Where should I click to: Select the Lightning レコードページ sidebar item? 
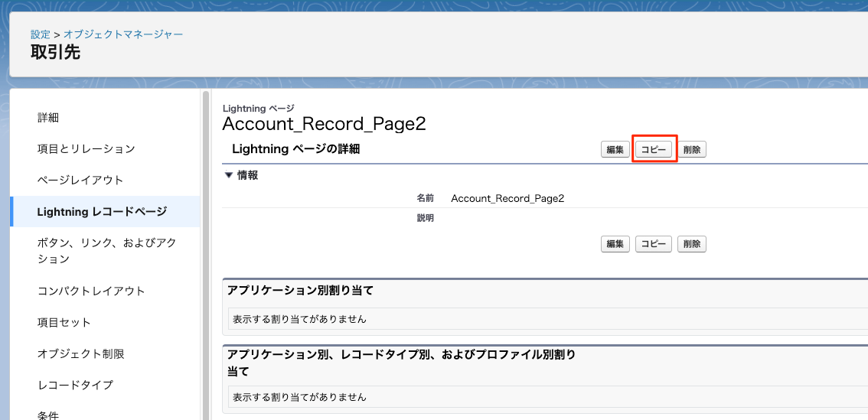pos(102,212)
